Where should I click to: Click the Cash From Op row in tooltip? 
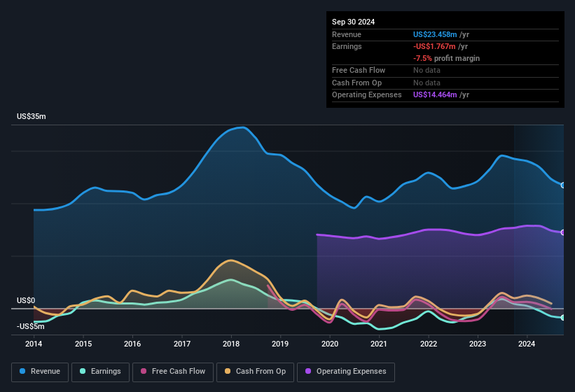445,83
